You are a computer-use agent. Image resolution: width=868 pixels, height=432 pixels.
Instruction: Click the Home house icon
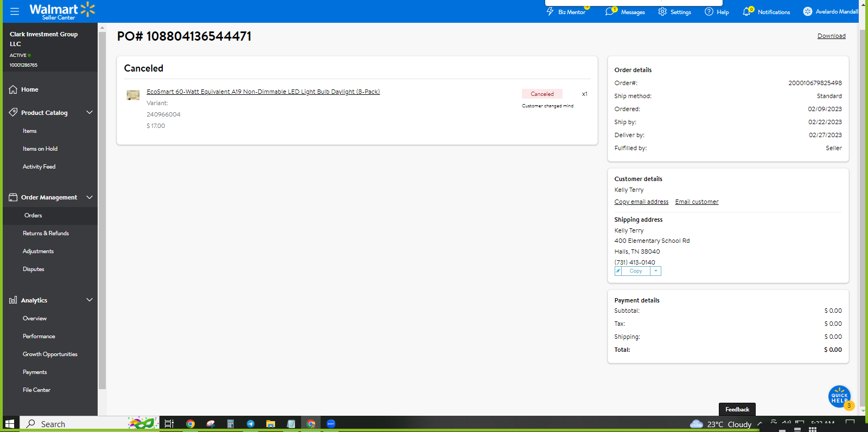13,89
